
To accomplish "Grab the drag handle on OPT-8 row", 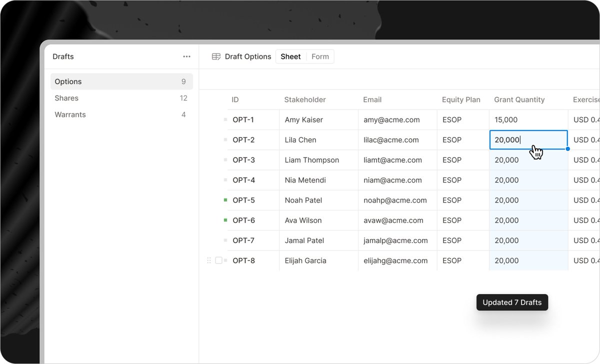I will (x=209, y=260).
